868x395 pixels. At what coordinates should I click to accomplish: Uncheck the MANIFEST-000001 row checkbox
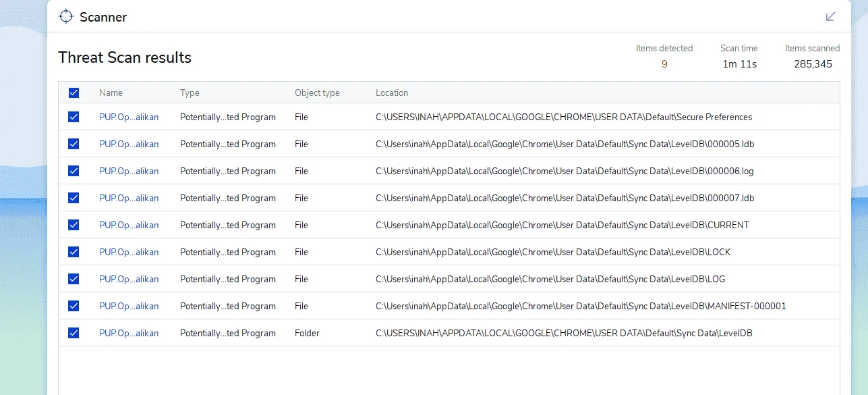(74, 306)
